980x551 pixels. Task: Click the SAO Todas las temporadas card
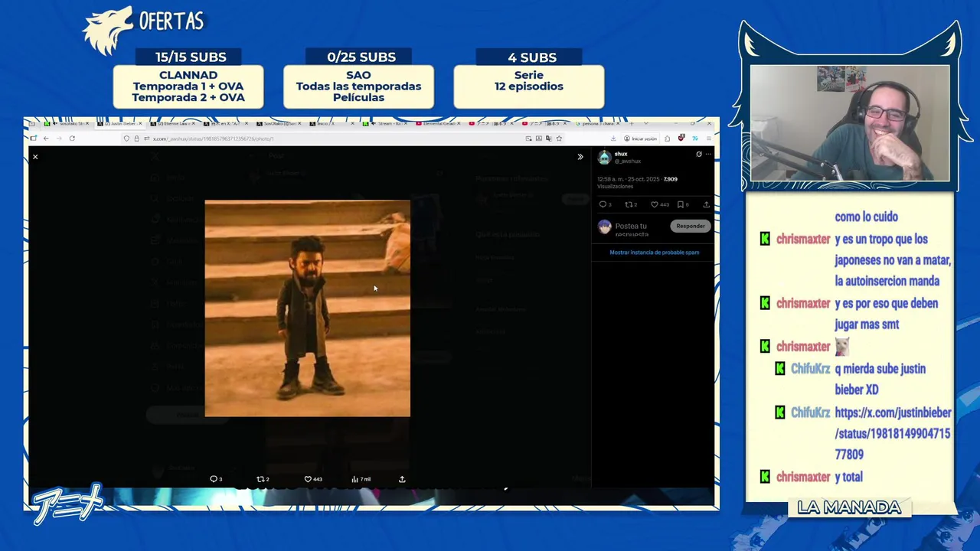[358, 86]
